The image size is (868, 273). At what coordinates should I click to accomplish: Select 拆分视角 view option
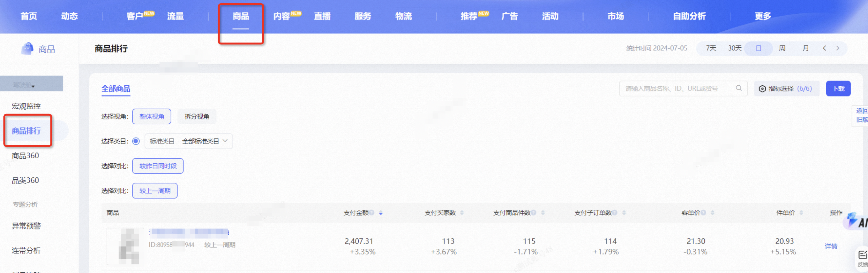pos(197,116)
